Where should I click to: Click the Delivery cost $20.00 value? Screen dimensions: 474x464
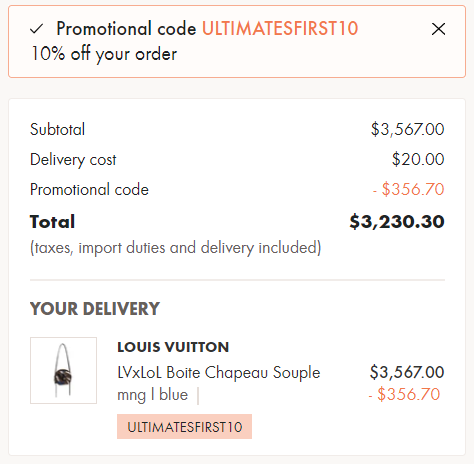click(x=418, y=159)
